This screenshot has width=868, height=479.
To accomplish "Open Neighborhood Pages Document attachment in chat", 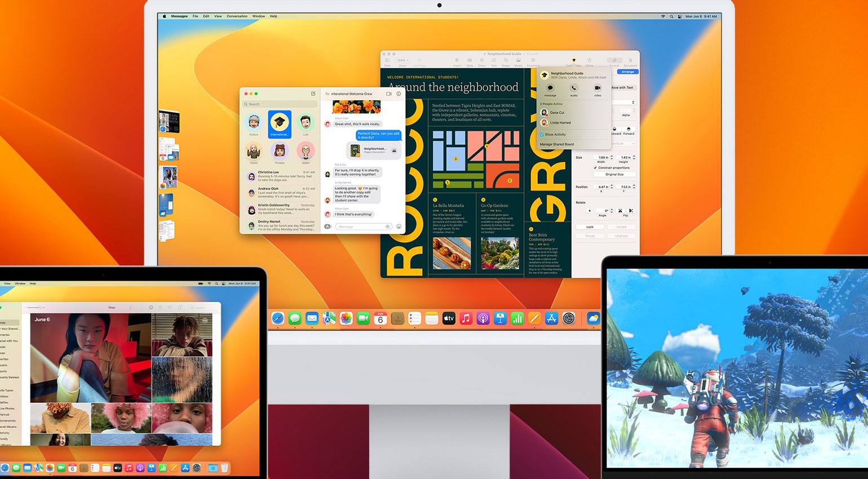I will [x=374, y=150].
